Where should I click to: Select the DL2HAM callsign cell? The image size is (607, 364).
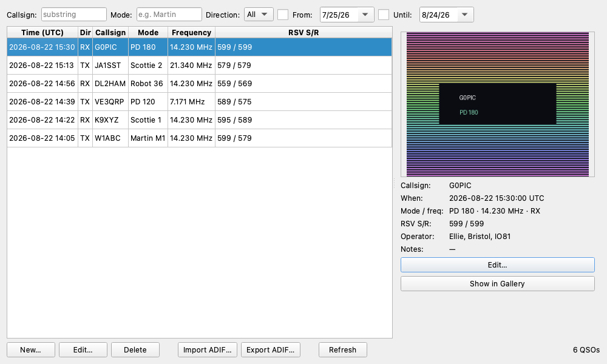point(110,84)
